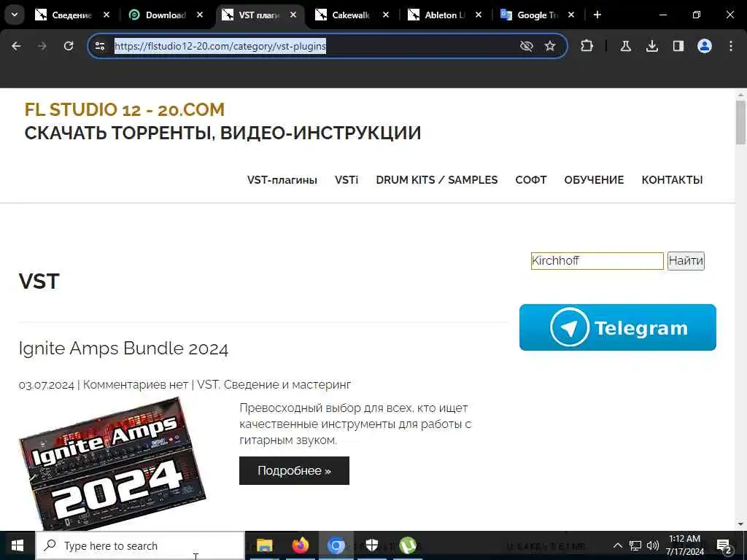Screen dimensions: 747x560
Task: Open the Chrome three-dot menu
Action: [x=731, y=46]
